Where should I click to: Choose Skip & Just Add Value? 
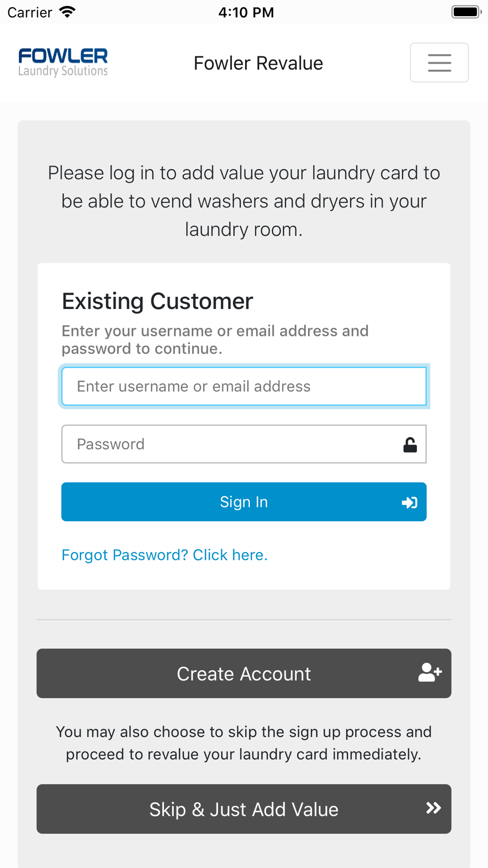click(x=244, y=809)
